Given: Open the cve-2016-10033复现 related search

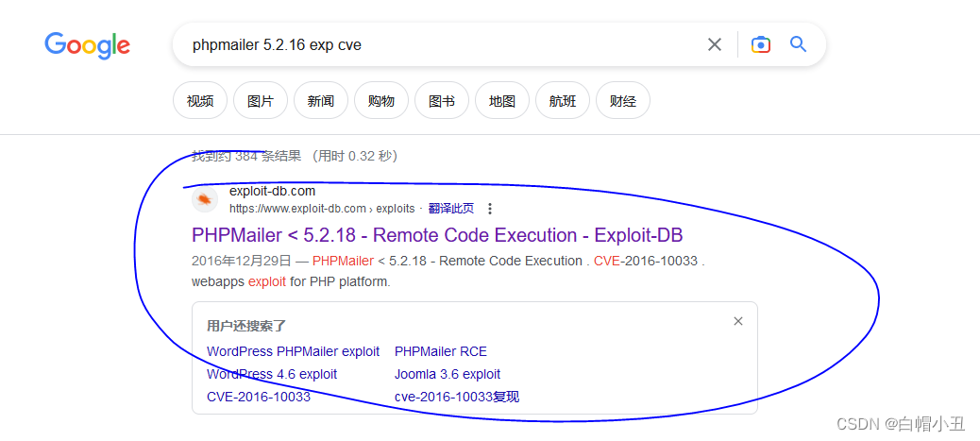Looking at the screenshot, I should pos(457,397).
